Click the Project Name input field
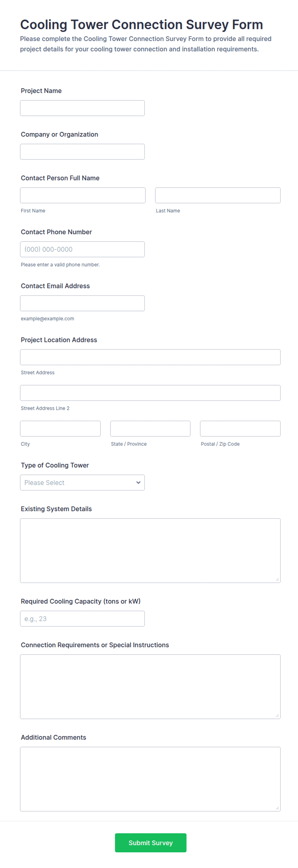The width and height of the screenshot is (298, 868). [82, 108]
